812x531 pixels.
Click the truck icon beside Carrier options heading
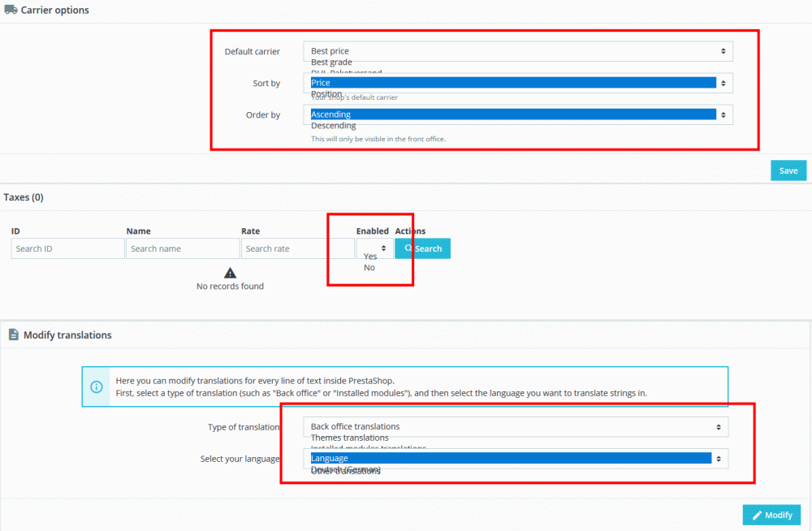pyautogui.click(x=10, y=10)
